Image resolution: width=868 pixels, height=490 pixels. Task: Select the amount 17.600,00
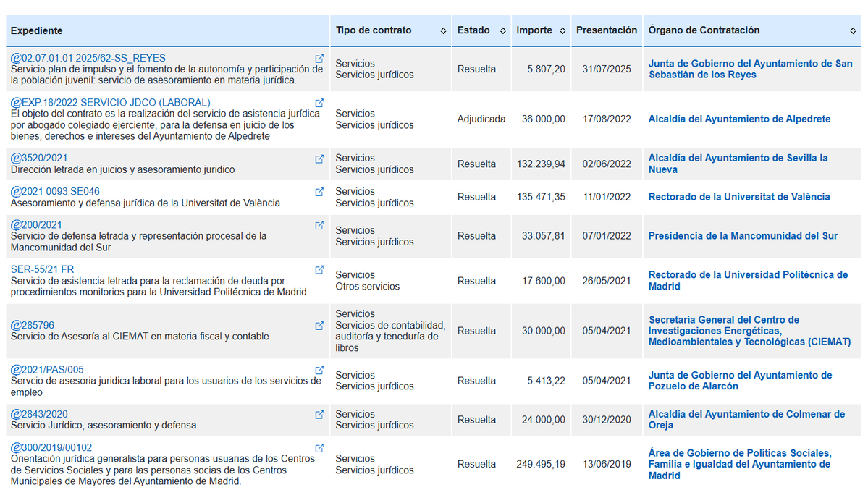(543, 282)
